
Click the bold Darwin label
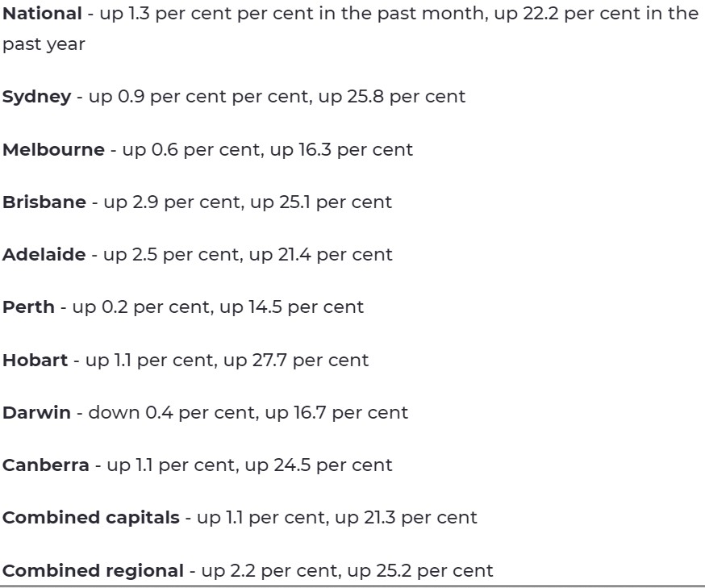click(36, 413)
